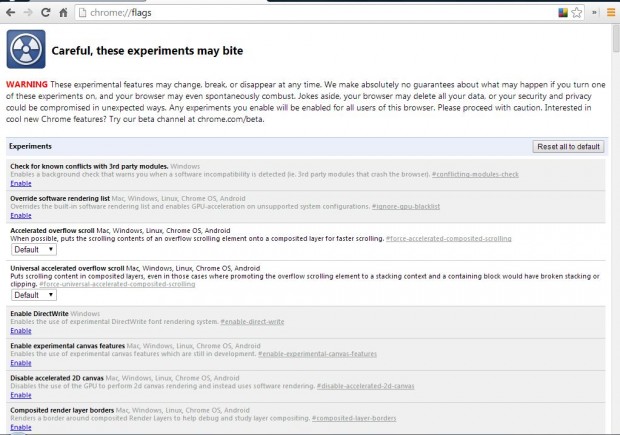Open #ignore-gpu-blacklist anchor link
The height and width of the screenshot is (435, 620).
coord(406,206)
